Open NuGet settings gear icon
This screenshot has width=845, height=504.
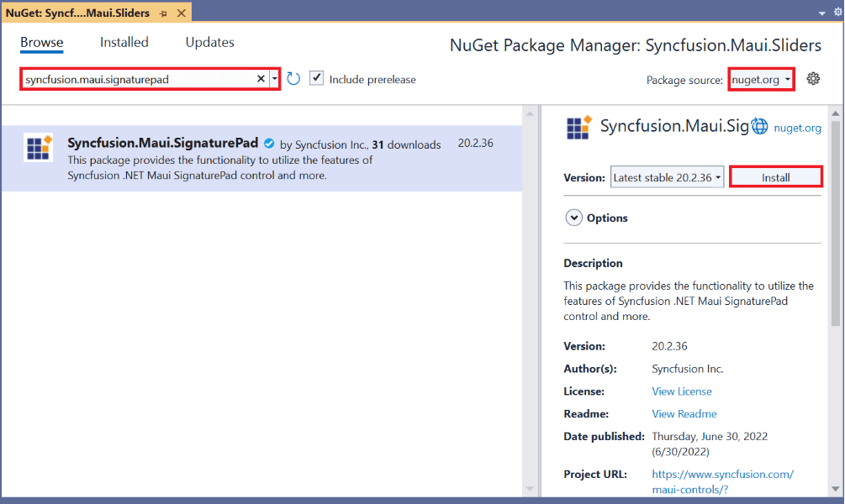pyautogui.click(x=813, y=79)
